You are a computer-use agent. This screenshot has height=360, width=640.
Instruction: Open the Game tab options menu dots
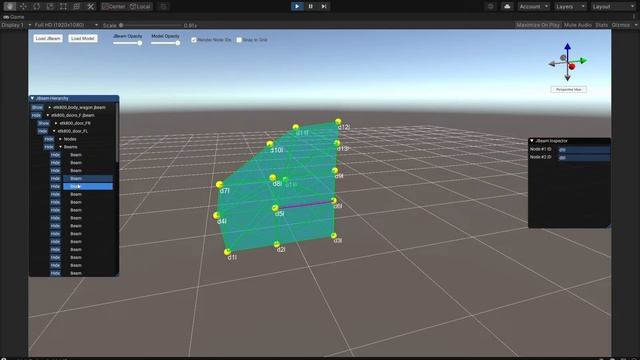point(634,17)
